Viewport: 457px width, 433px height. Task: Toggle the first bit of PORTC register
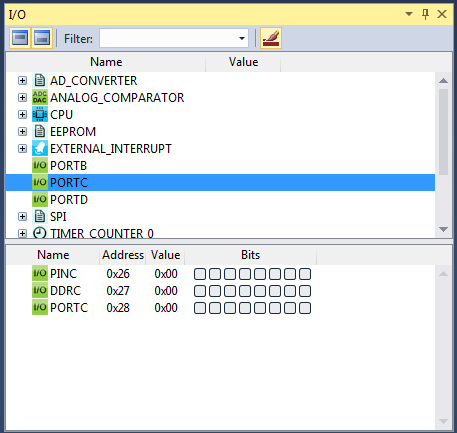pyautogui.click(x=200, y=308)
